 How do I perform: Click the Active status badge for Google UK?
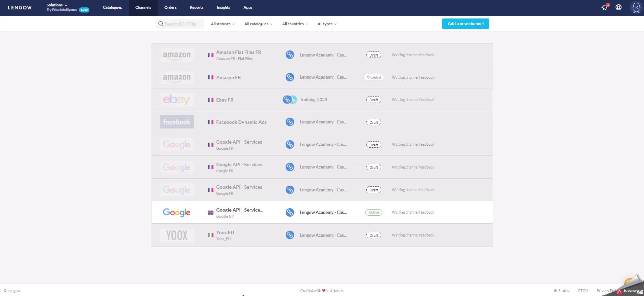(374, 212)
